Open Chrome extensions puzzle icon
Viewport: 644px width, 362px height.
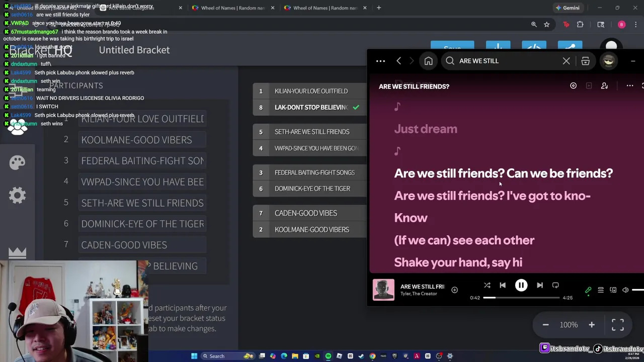(580, 24)
